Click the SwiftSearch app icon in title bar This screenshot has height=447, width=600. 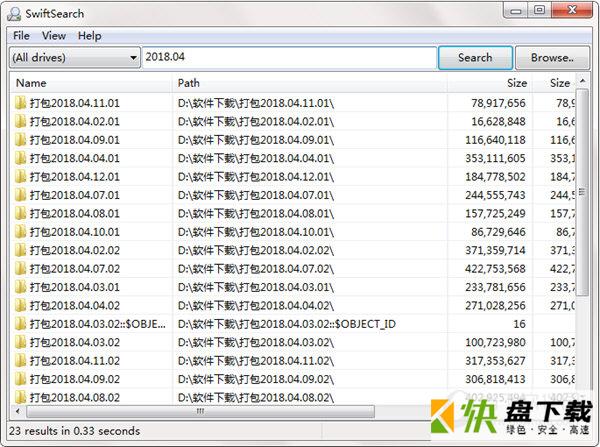coord(14,14)
